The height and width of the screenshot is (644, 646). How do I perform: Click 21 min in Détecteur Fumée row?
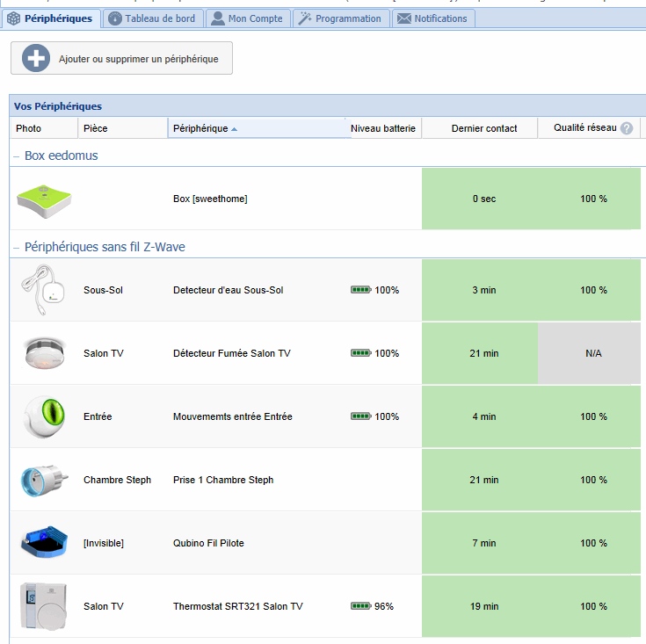coord(480,353)
